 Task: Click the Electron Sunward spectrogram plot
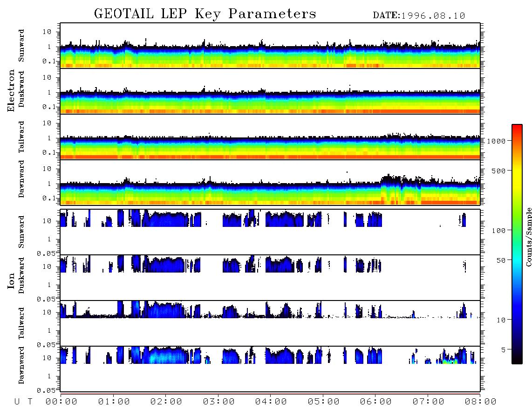pos(270,46)
